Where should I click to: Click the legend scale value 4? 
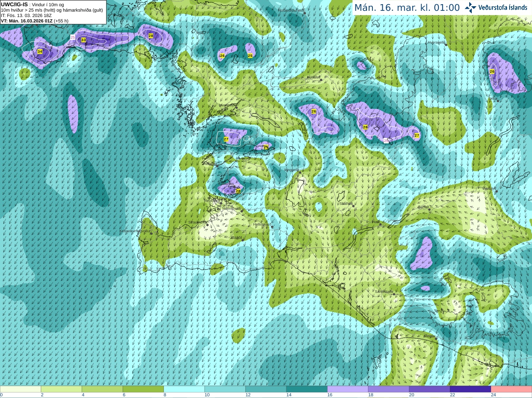83,395
